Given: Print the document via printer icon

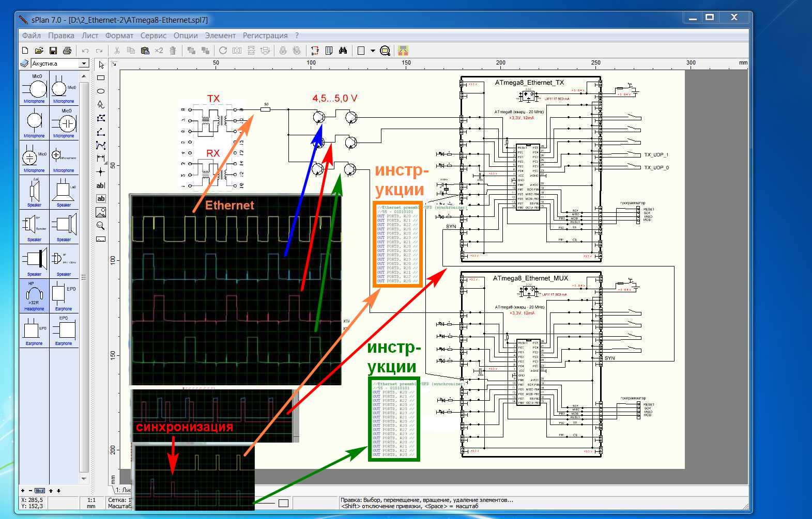Looking at the screenshot, I should tap(67, 51).
